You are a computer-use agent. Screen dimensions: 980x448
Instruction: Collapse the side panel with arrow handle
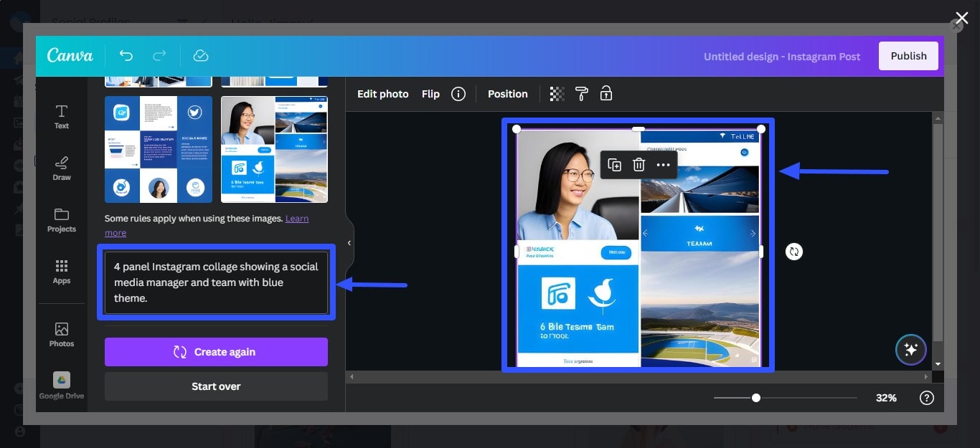click(349, 243)
